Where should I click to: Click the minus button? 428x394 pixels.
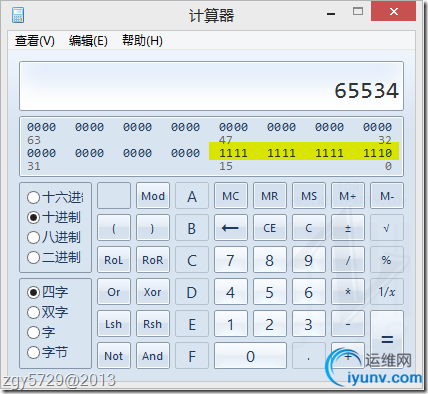pos(348,324)
